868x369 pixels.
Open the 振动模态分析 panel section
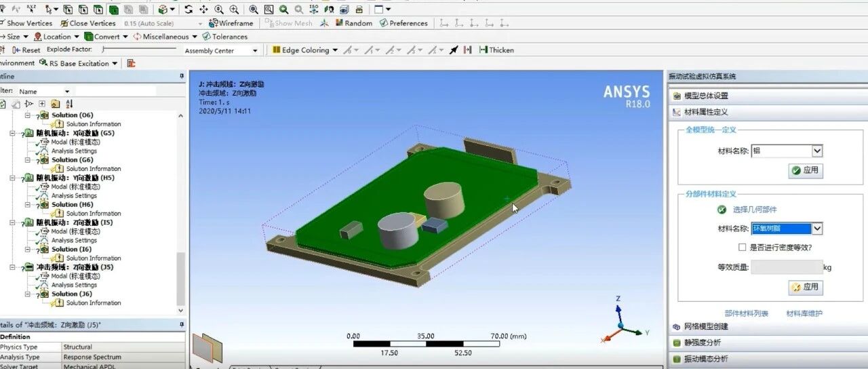point(768,359)
